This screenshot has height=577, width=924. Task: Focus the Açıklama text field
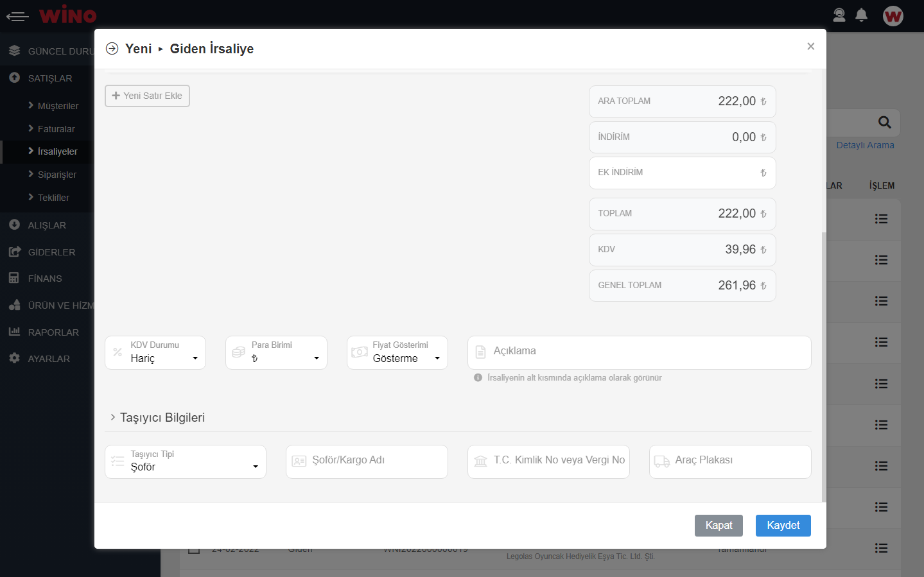pyautogui.click(x=645, y=352)
